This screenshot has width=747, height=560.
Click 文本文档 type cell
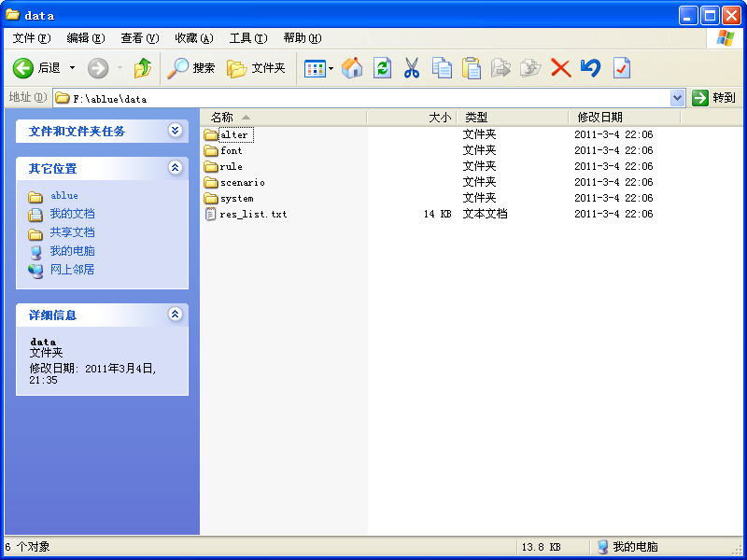point(485,214)
